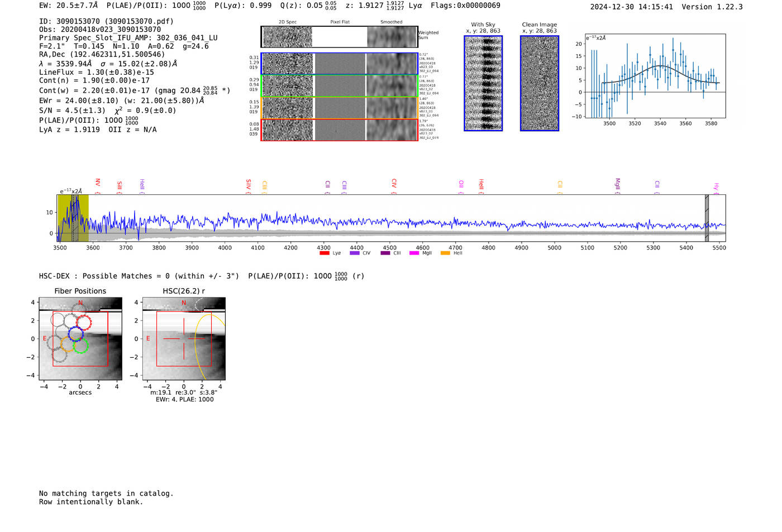
Task: Click the '2024-12-30 14:15:41' timestamp
Action: click(x=632, y=7)
